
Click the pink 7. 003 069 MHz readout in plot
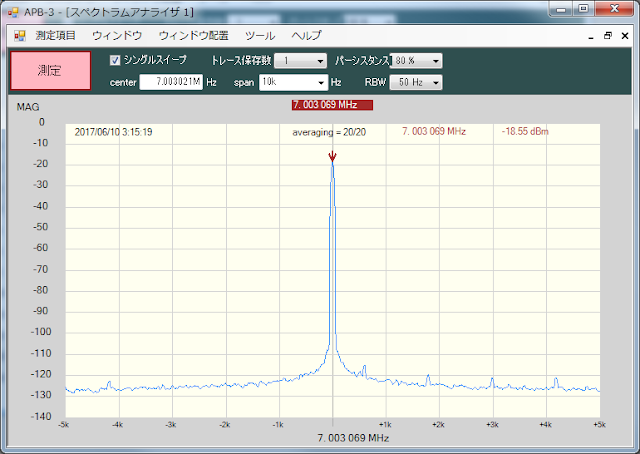(x=434, y=131)
